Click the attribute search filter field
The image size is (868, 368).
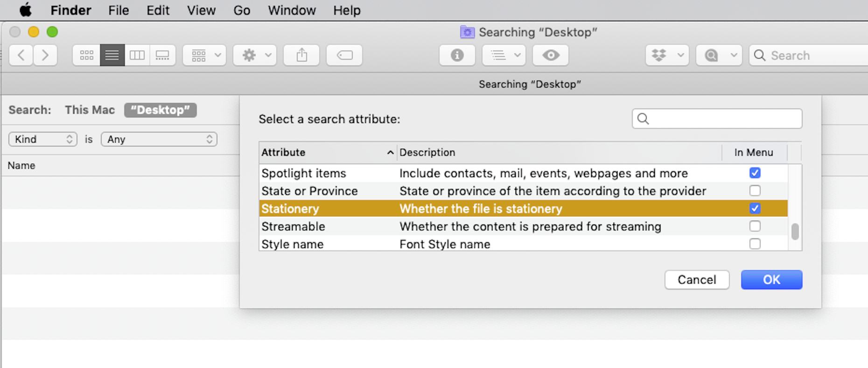[x=723, y=119]
